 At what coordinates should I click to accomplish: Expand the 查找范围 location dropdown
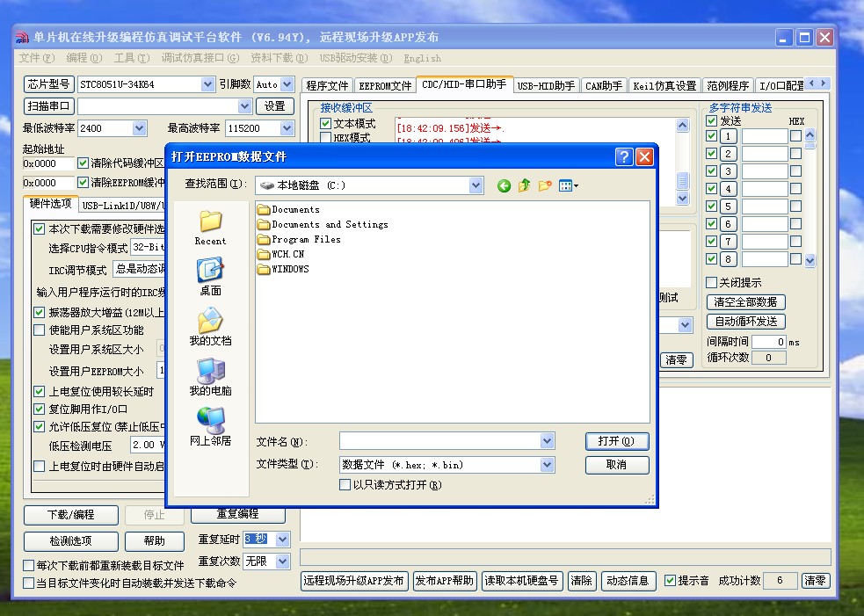(x=476, y=185)
